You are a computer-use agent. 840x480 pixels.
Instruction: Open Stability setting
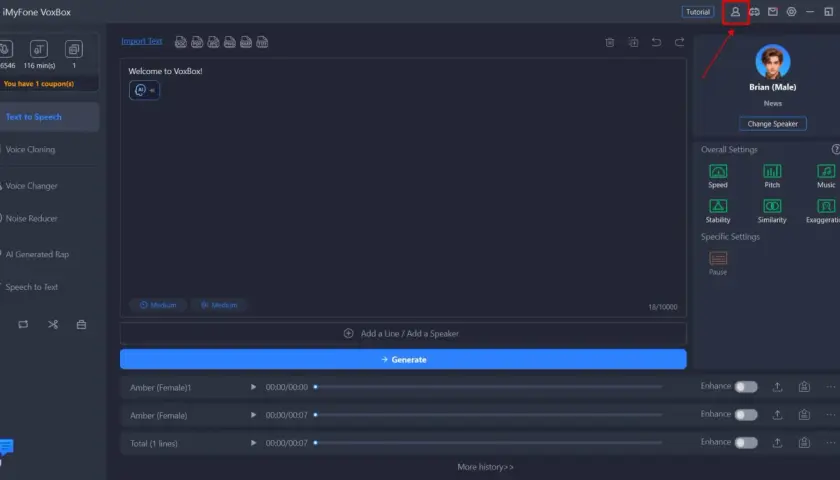(x=718, y=211)
